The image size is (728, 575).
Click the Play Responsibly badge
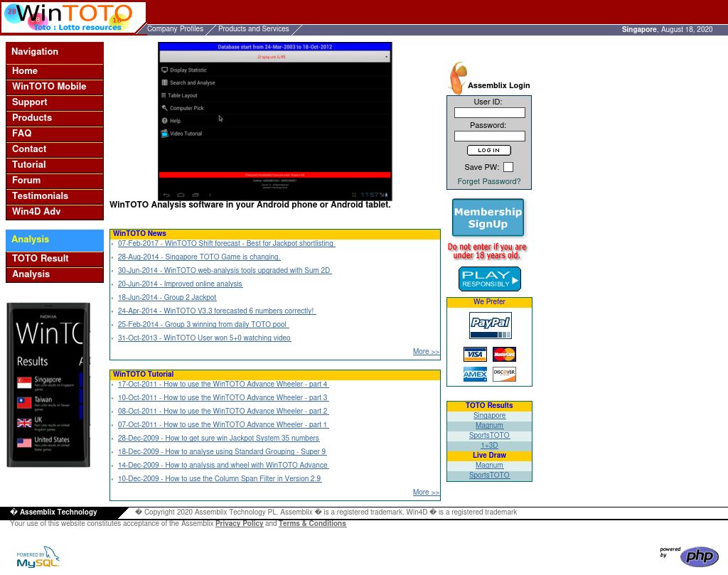click(488, 279)
